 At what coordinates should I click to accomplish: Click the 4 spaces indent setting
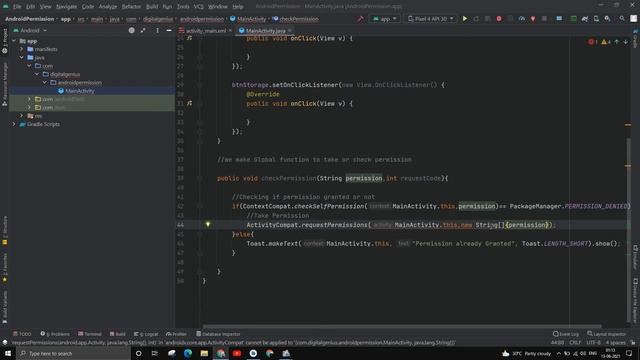[x=616, y=342]
